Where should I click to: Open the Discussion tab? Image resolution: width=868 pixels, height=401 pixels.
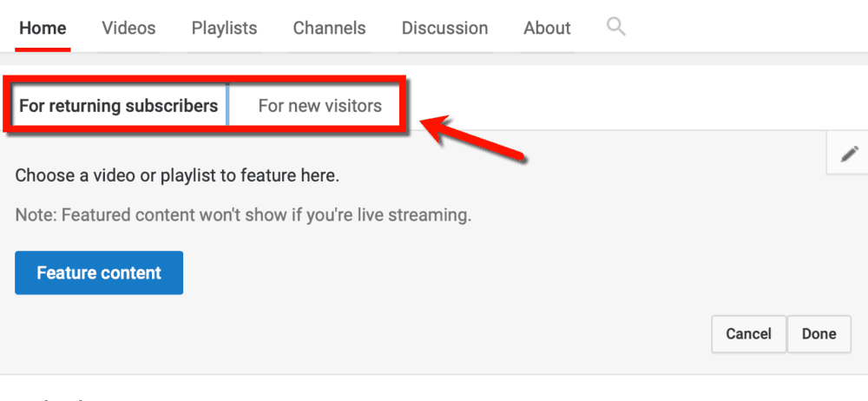pos(445,28)
